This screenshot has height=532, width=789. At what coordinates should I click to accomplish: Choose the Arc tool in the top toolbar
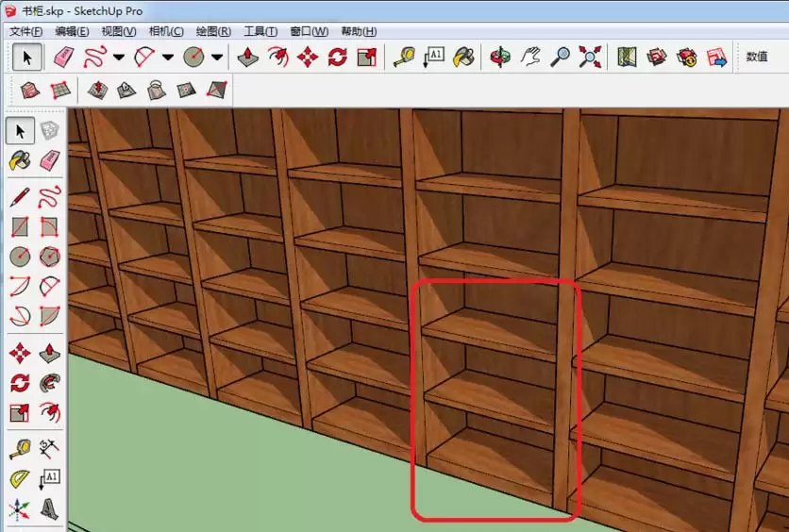tap(144, 57)
